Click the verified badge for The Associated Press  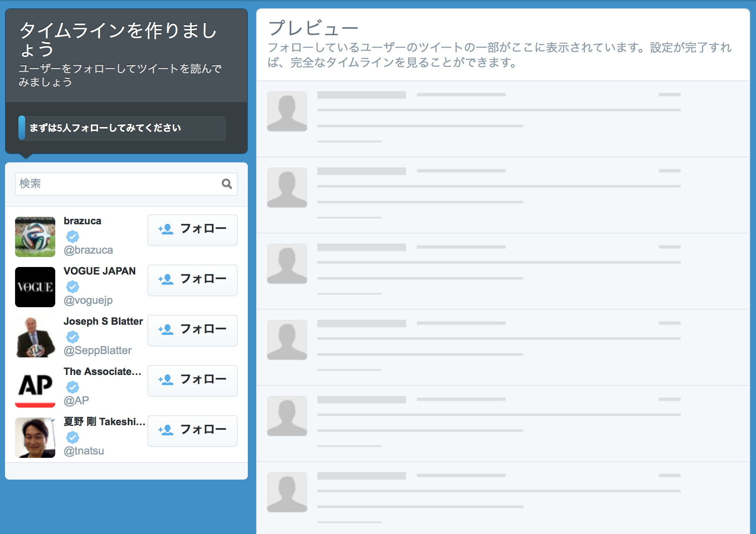click(x=72, y=387)
